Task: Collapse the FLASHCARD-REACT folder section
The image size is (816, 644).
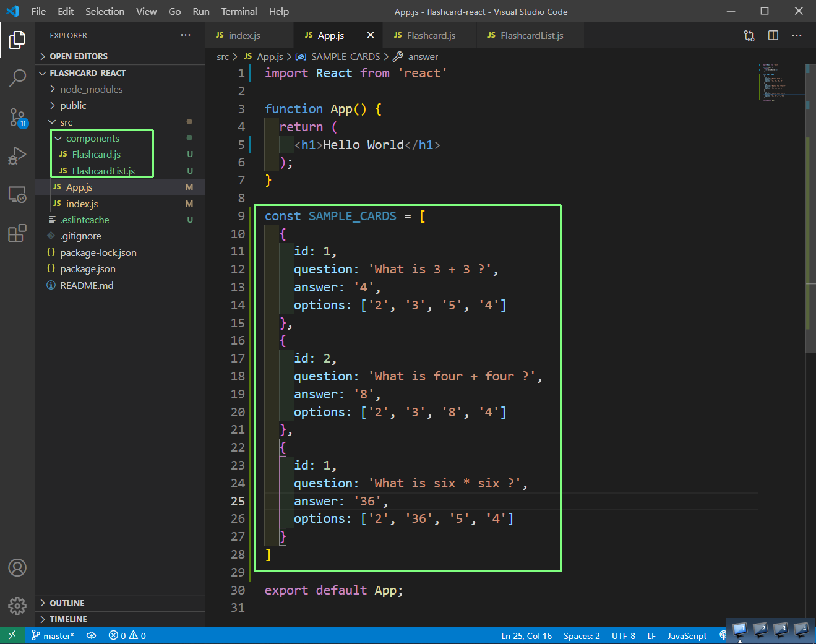Action: [120, 73]
